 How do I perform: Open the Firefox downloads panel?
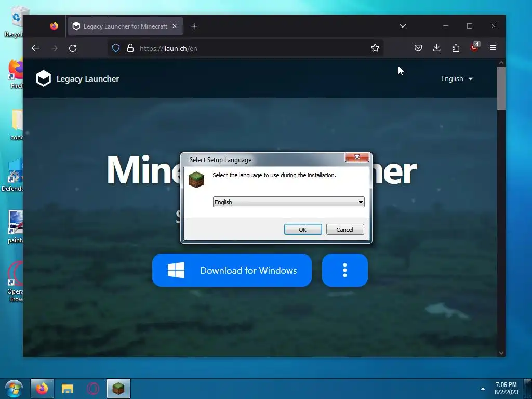[436, 48]
